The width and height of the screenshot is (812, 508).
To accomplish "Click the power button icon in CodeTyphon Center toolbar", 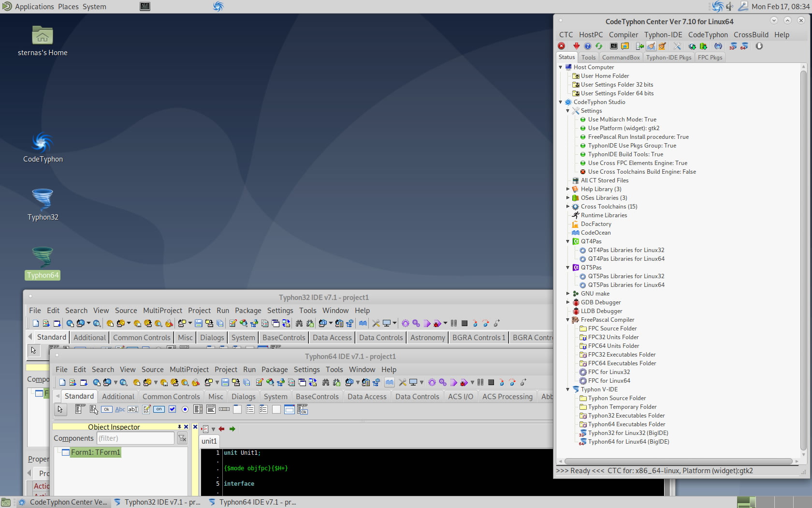I will tap(759, 46).
